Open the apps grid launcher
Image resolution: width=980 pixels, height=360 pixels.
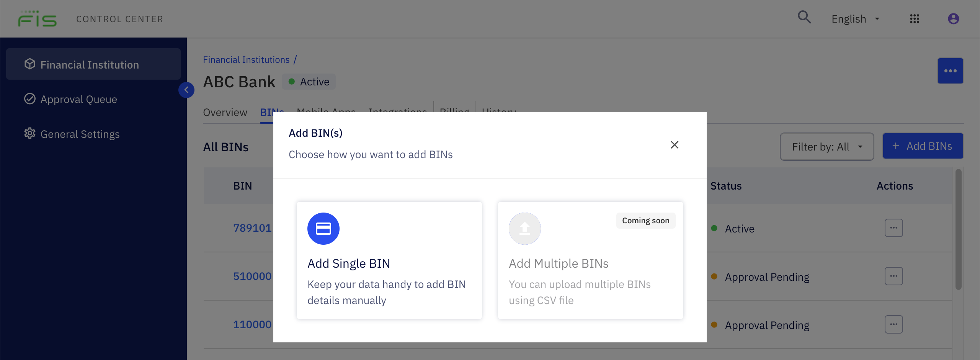(x=915, y=18)
